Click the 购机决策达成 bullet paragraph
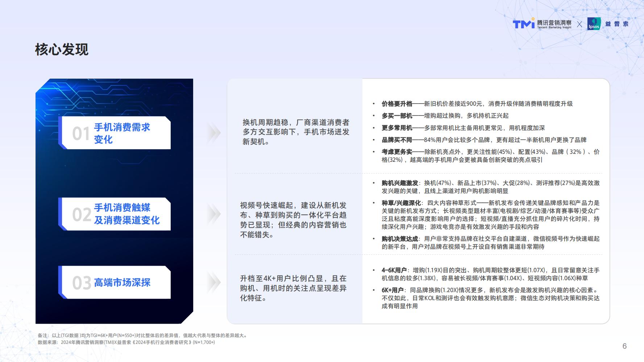The width and height of the screenshot is (644, 362). [491, 243]
